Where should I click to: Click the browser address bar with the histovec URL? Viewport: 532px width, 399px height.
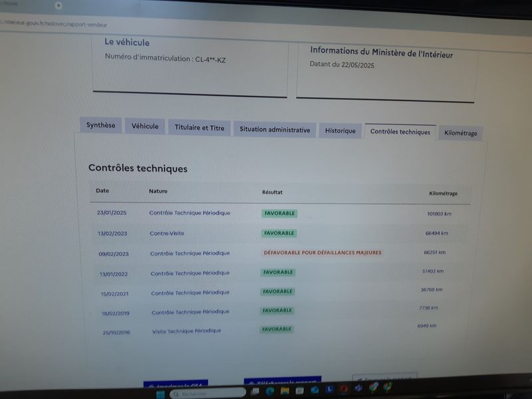pos(54,24)
